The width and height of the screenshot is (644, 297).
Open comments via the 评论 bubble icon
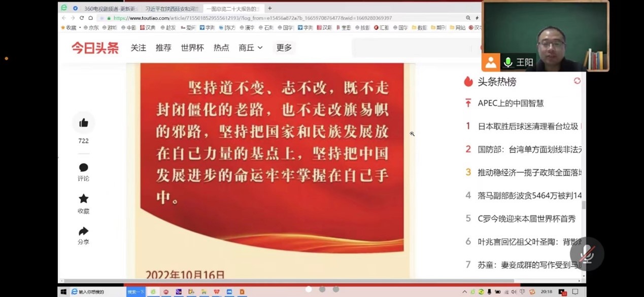tap(84, 168)
